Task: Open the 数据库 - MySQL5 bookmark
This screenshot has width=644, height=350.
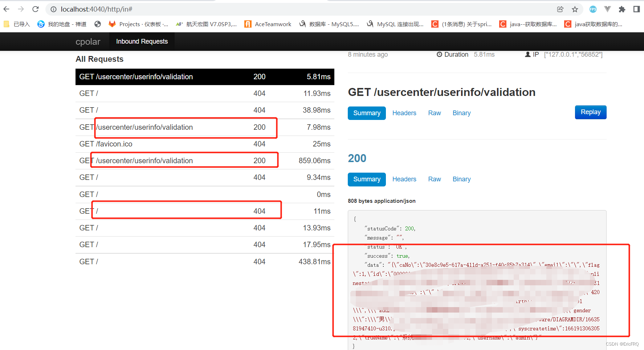Action: pos(329,24)
